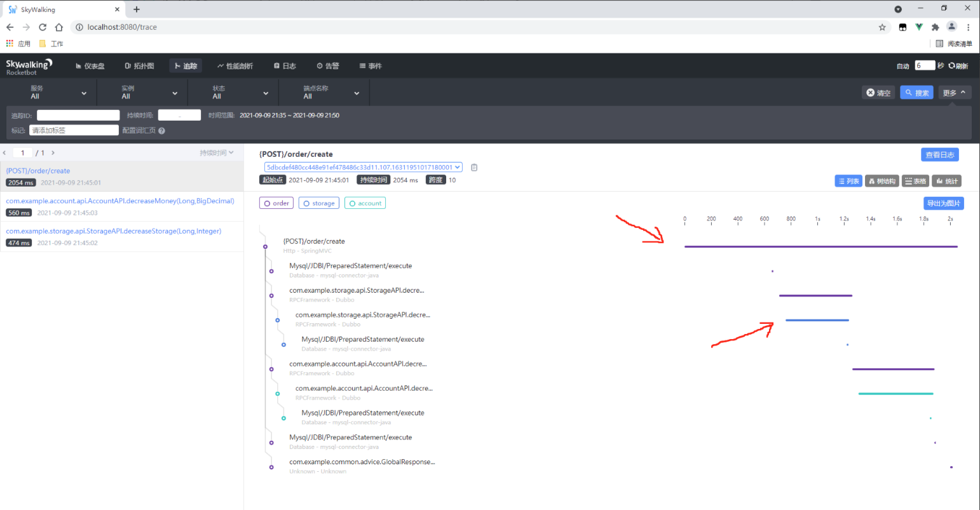Select the AccountAPI.decreaseMoney trace
The width and height of the screenshot is (980, 510).
point(121,206)
